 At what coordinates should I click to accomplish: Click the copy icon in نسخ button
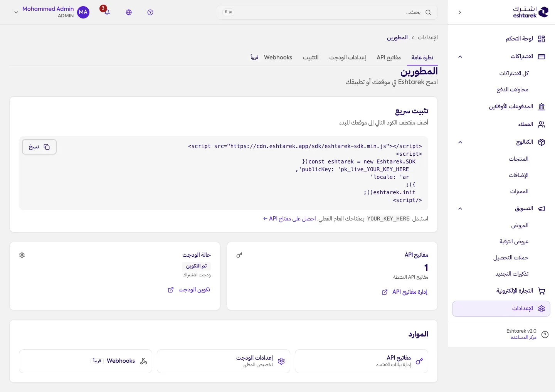[47, 147]
